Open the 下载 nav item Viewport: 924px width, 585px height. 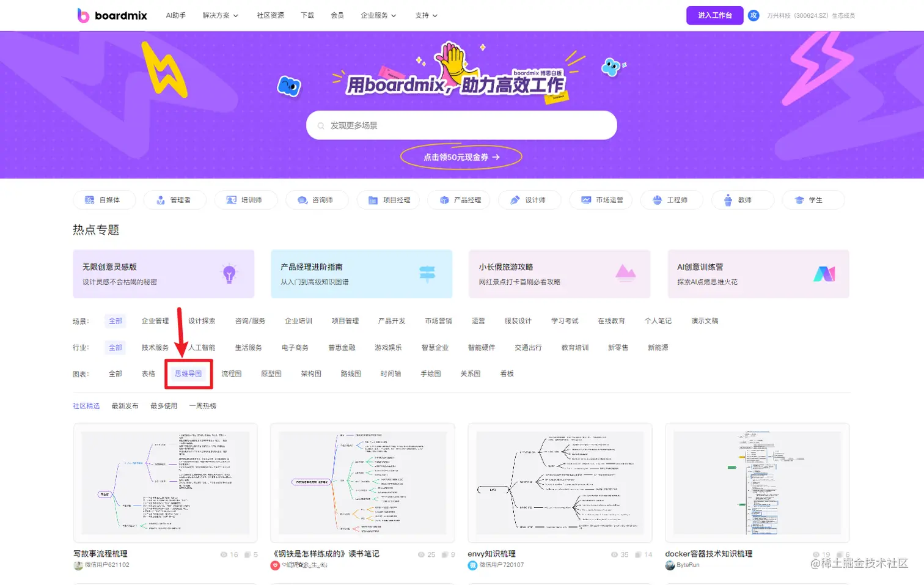[x=307, y=15]
